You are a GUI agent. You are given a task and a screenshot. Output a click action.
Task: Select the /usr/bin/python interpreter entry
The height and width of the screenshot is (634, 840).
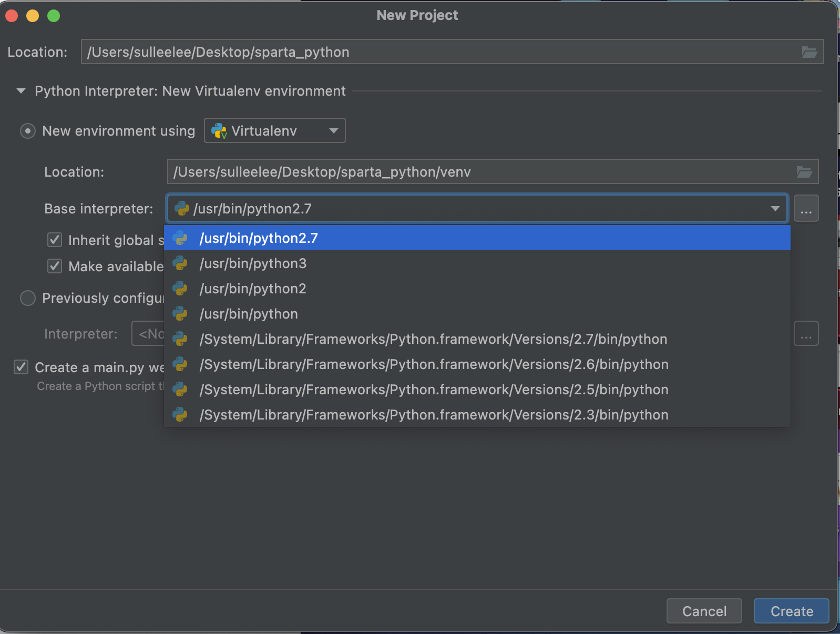pyautogui.click(x=477, y=314)
